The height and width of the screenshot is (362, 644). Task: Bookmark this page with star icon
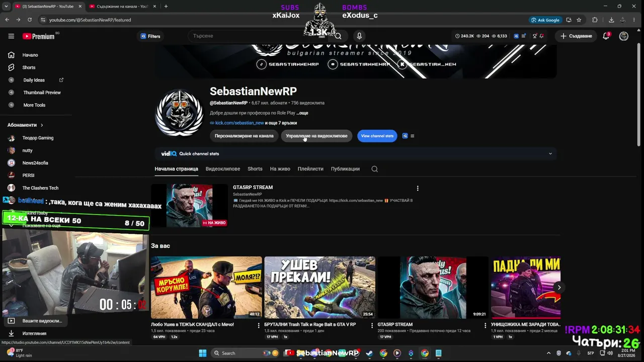579,20
